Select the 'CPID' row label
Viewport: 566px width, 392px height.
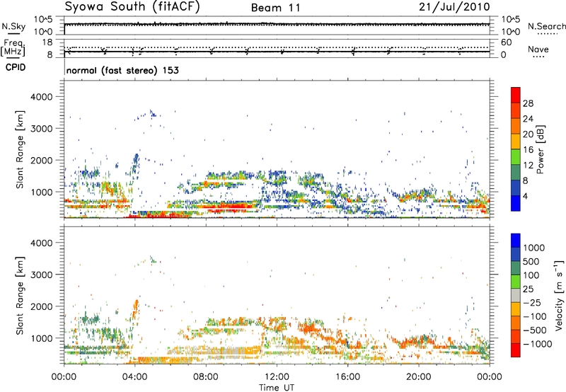coord(16,67)
